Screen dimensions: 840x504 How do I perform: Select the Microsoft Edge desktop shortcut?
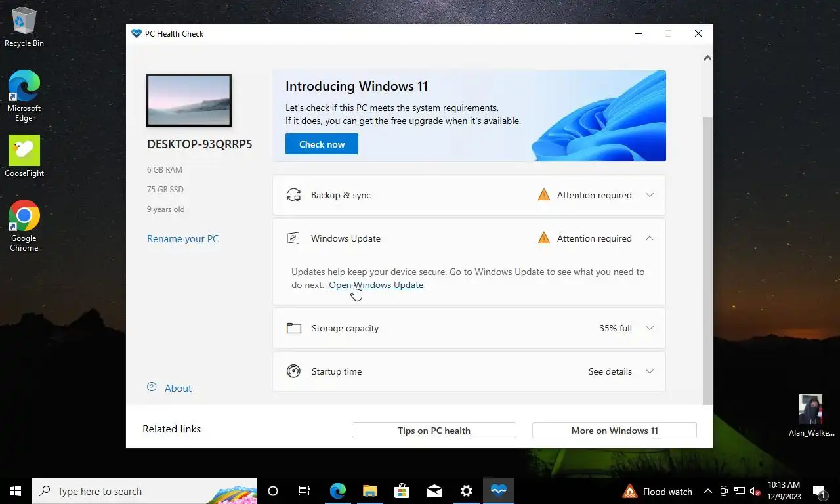click(x=24, y=96)
